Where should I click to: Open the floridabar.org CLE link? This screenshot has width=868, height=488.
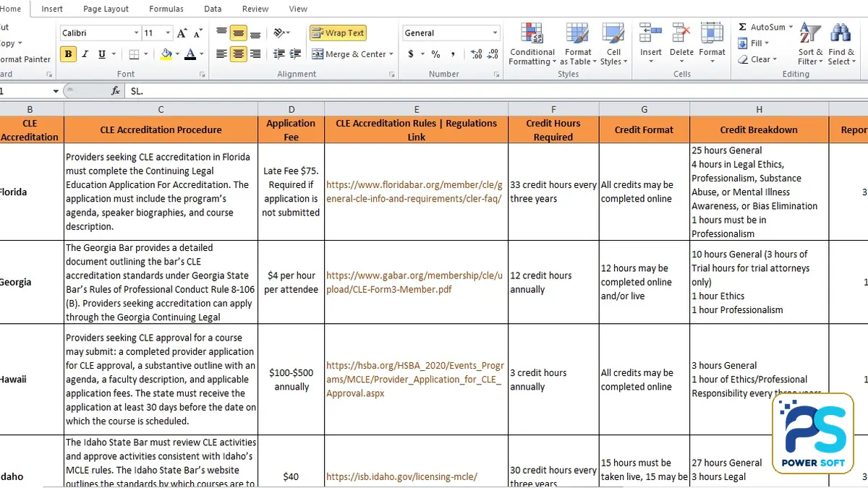pos(414,192)
